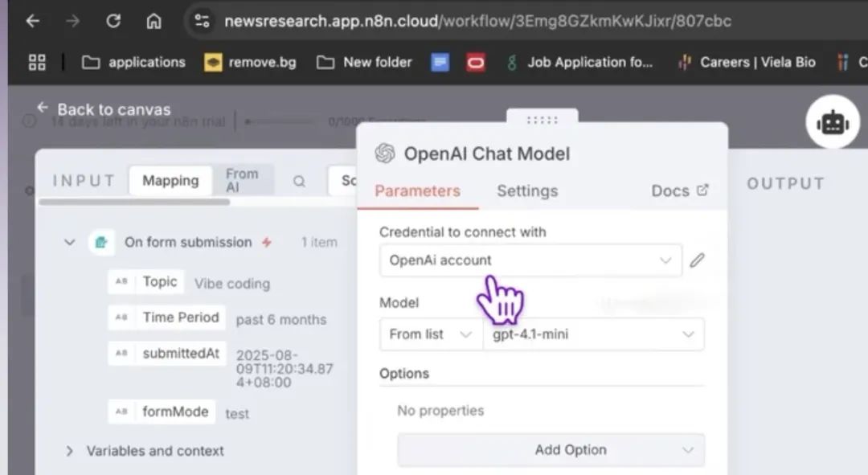Click the AB type icon beside submittedAt
Screen dimensions: 868x475
coord(121,353)
